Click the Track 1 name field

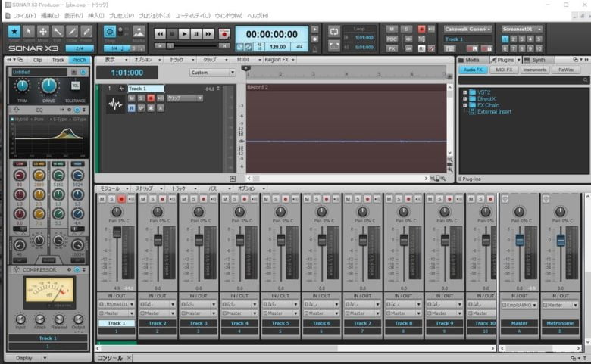[146, 89]
